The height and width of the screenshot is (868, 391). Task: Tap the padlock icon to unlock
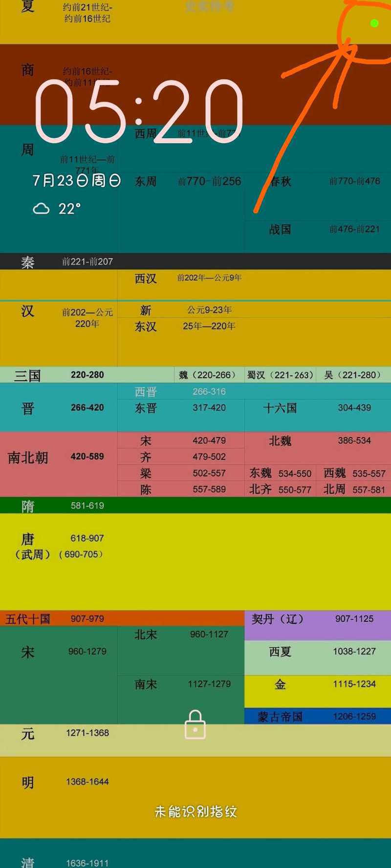(195, 724)
